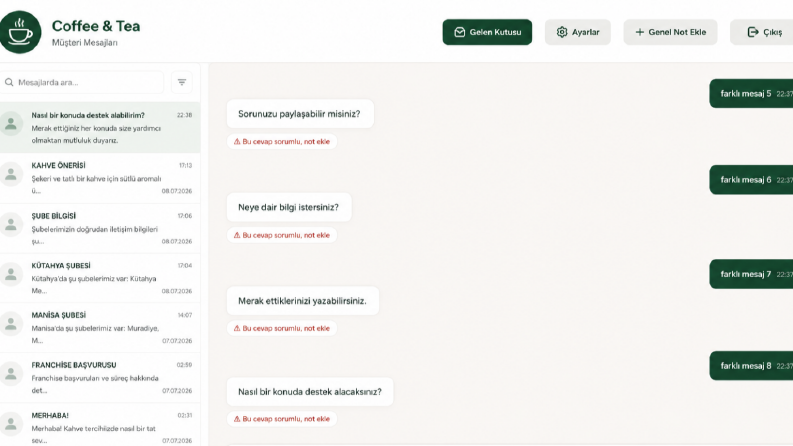793x446 pixels.
Task: Click the avatar icon of FRANCHİSE BAŞVURUSU
Action: [x=11, y=373]
